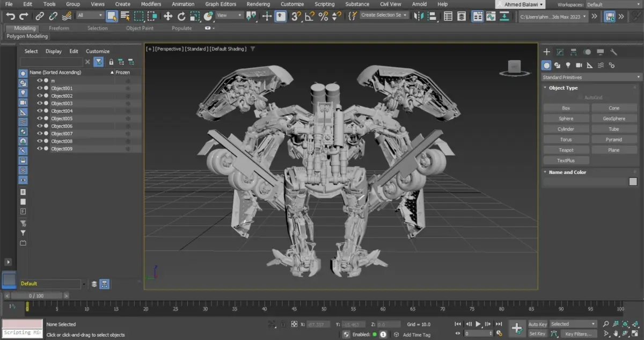Toggle the Percent Snap button

(323, 16)
